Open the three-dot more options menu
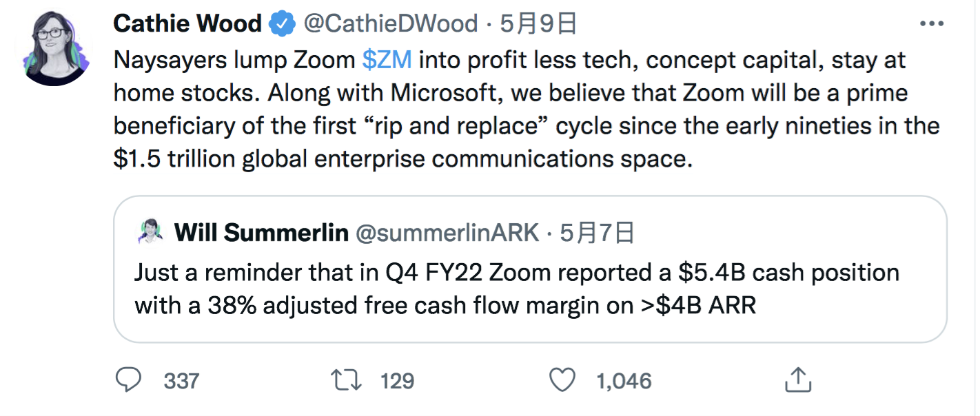 point(932,24)
